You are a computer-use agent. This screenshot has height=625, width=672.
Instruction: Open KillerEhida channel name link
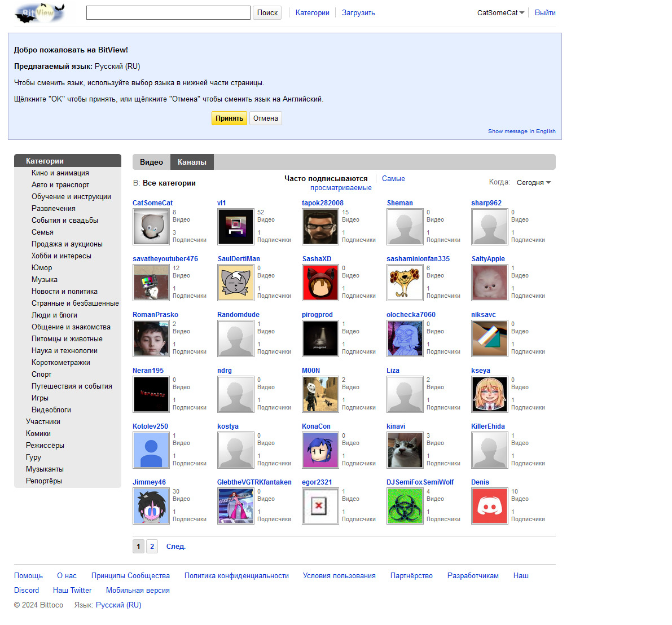487,426
